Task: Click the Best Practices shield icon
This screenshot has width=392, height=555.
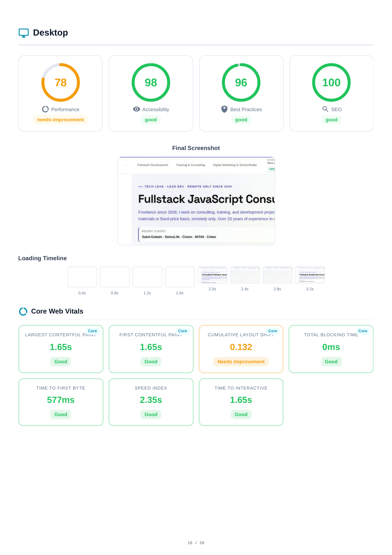Action: (x=224, y=109)
